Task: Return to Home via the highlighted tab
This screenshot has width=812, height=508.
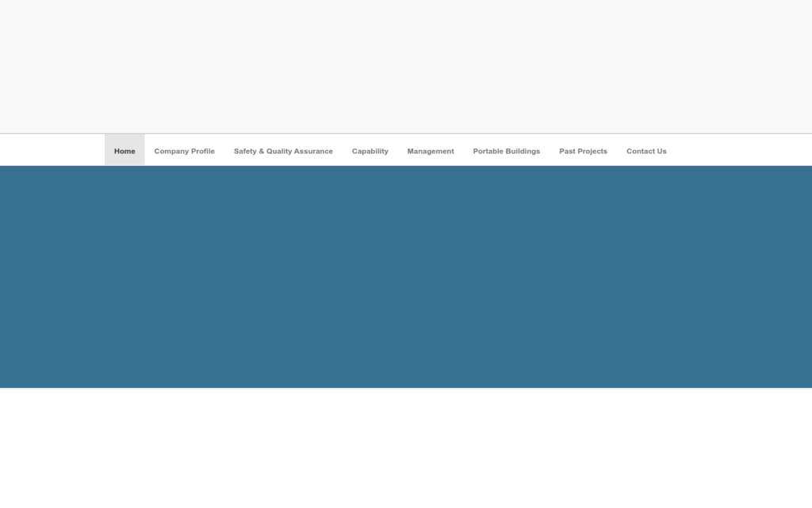Action: point(124,151)
